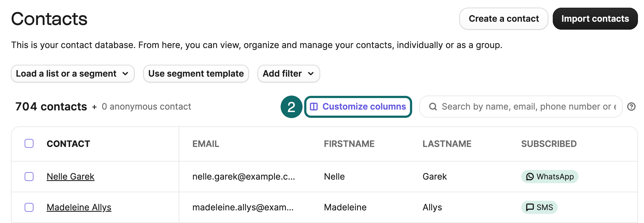The width and height of the screenshot is (644, 223).
Task: Click the search magnifier icon
Action: [433, 107]
